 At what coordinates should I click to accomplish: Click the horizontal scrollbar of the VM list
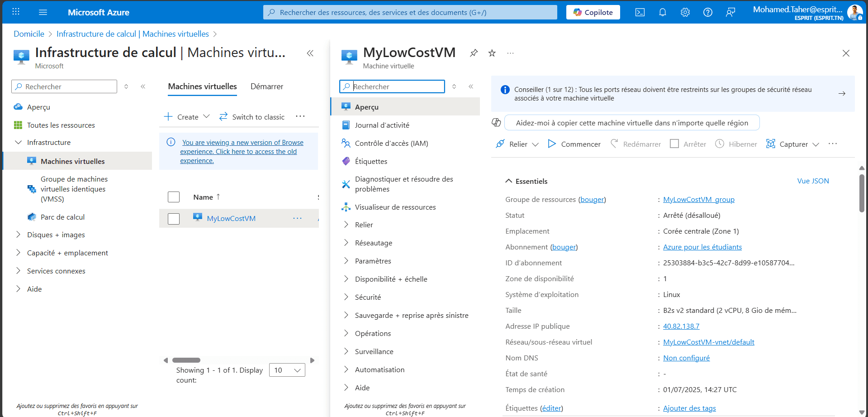(186, 360)
